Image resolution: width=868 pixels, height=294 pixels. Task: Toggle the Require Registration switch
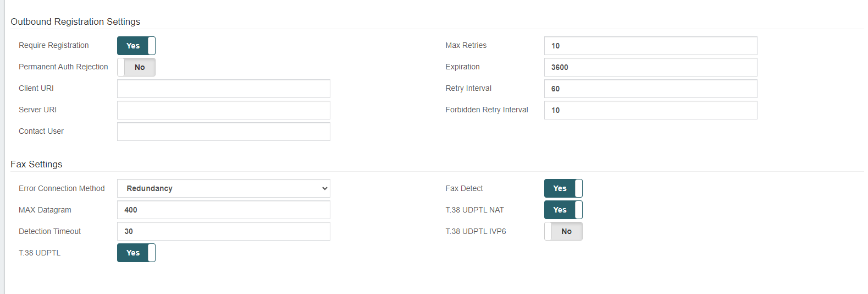click(x=136, y=46)
